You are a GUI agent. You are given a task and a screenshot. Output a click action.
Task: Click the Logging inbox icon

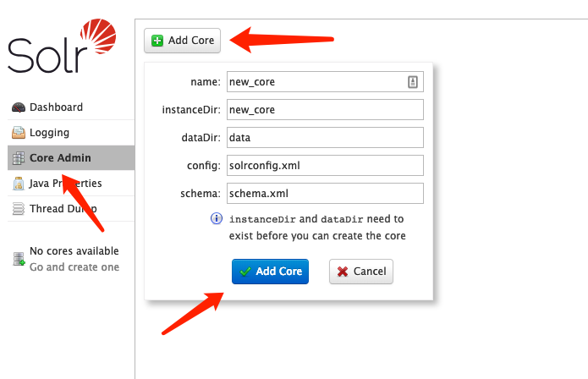[x=19, y=133]
